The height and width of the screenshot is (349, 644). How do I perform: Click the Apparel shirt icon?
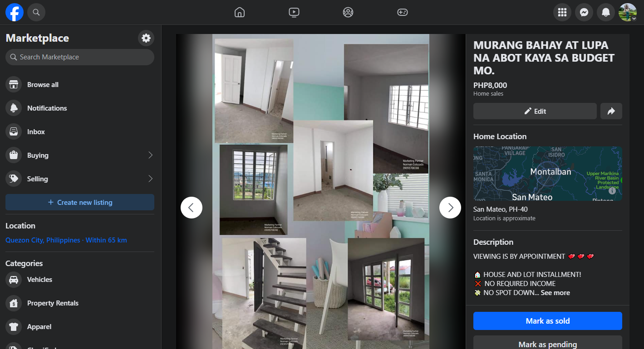(14, 327)
